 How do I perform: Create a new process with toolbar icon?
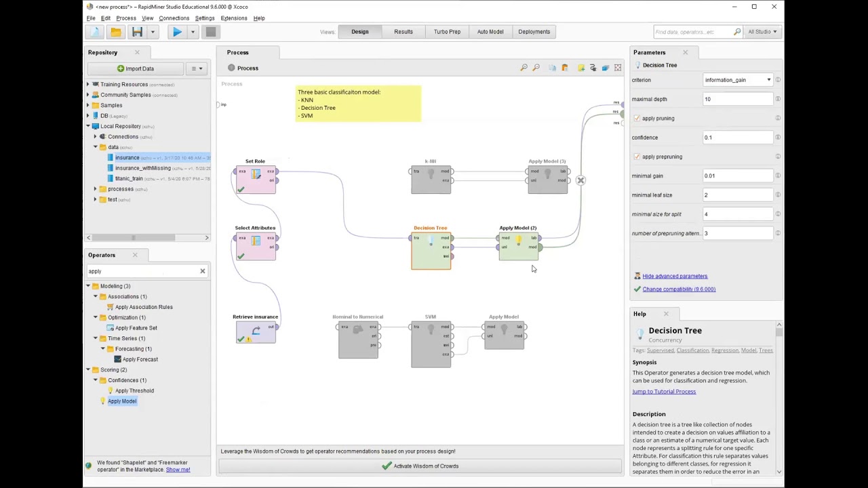point(96,32)
